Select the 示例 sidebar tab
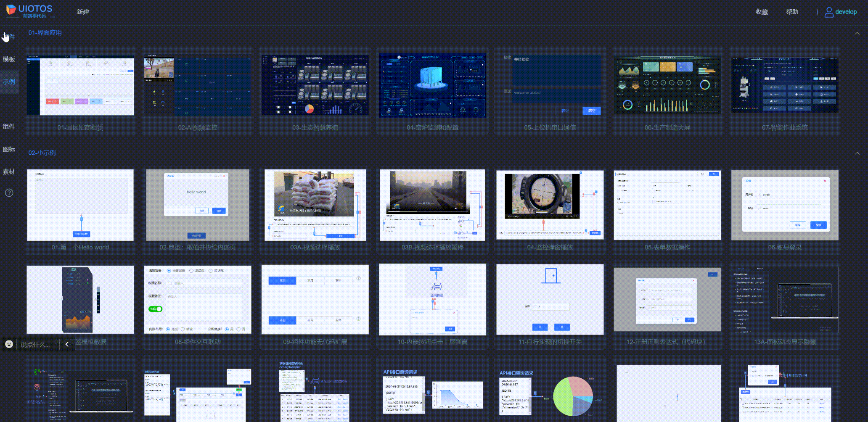The height and width of the screenshot is (422, 868). (x=9, y=82)
